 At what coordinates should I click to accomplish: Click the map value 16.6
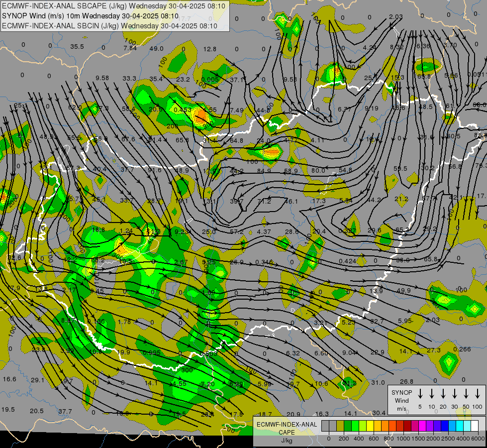tap(9, 379)
